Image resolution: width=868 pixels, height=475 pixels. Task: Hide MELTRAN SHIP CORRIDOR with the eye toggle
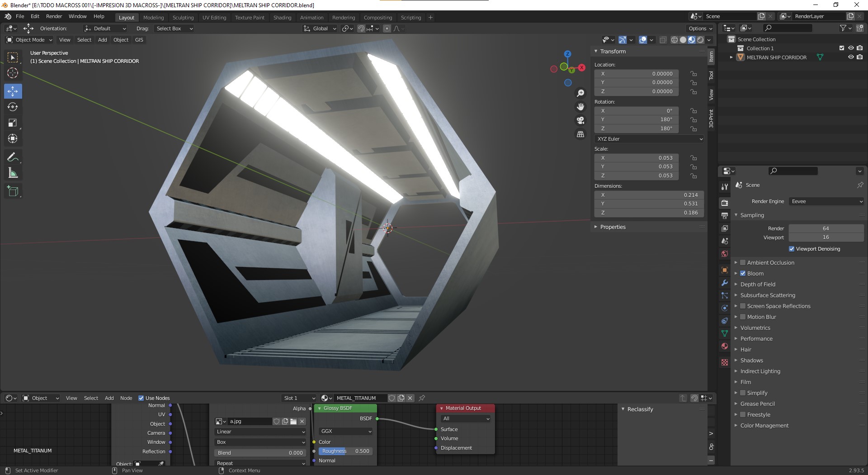click(851, 57)
